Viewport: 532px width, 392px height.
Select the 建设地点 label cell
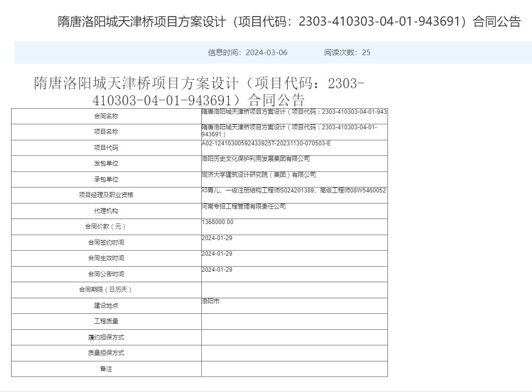(106, 306)
